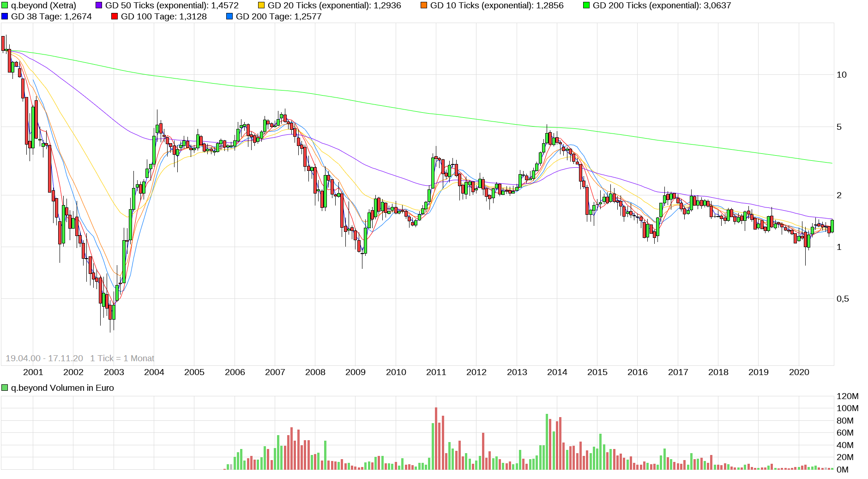Select 'GD 100 Tage: 1,3128' label
The height and width of the screenshot is (479, 868).
(163, 17)
